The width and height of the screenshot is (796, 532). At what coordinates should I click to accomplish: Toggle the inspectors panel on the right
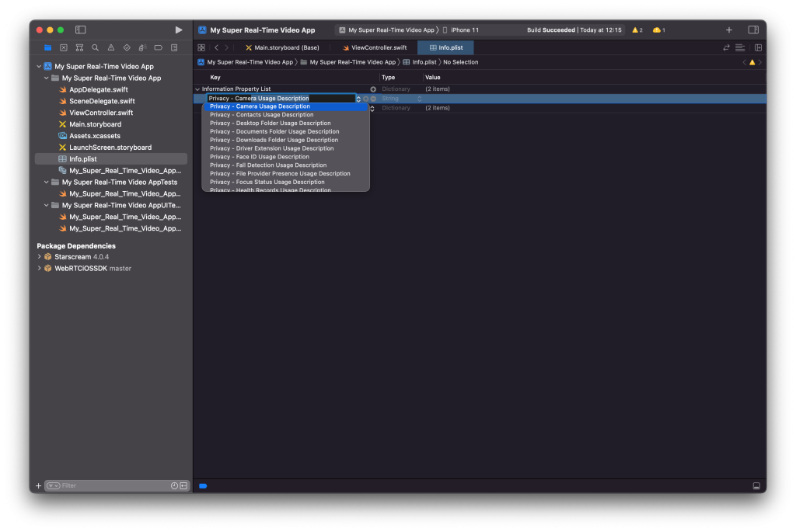point(753,30)
